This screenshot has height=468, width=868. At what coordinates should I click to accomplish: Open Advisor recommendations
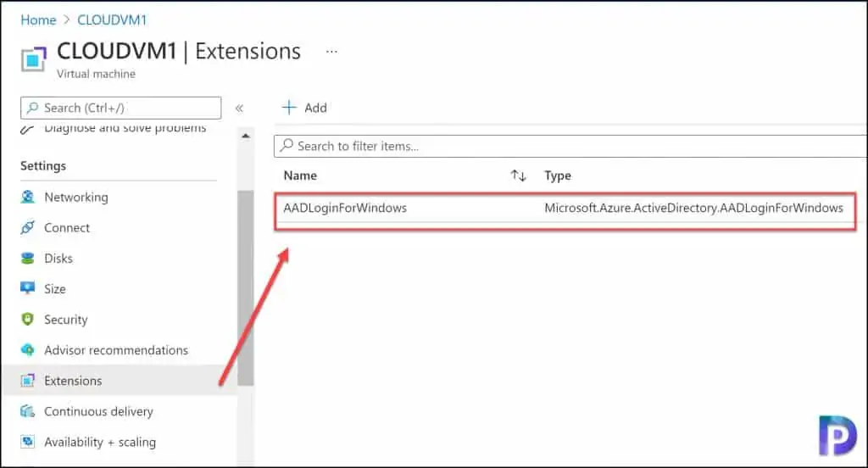[x=115, y=350]
